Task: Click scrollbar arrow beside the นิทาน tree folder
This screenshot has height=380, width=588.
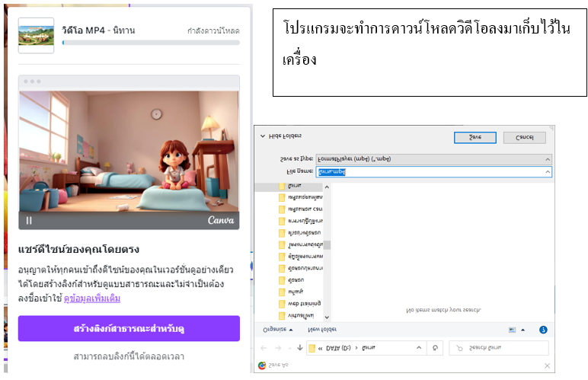Action: (x=327, y=187)
